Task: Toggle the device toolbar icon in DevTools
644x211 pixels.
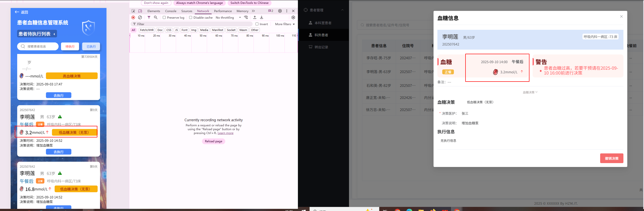Action: pos(140,11)
